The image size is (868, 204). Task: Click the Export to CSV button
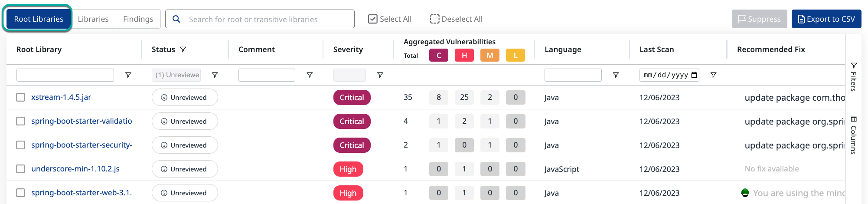point(826,19)
